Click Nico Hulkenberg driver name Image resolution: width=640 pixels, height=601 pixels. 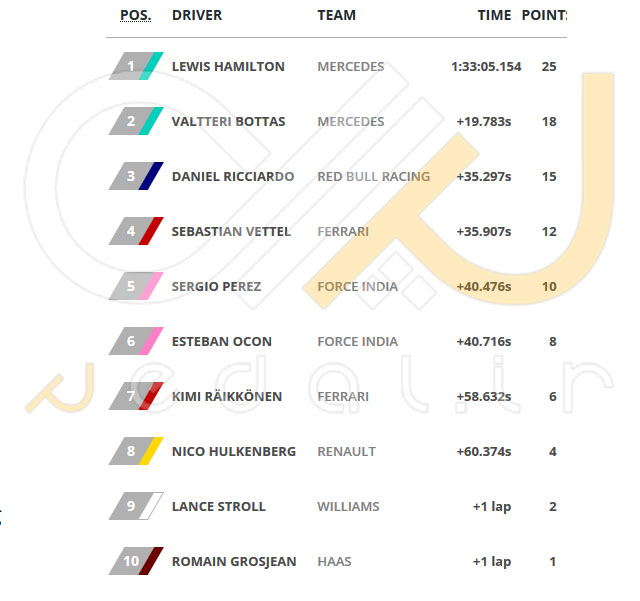click(234, 452)
